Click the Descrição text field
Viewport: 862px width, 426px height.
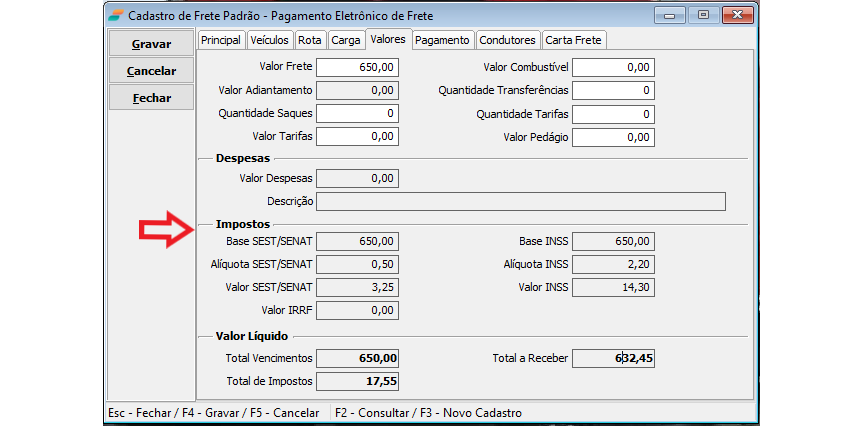521,202
